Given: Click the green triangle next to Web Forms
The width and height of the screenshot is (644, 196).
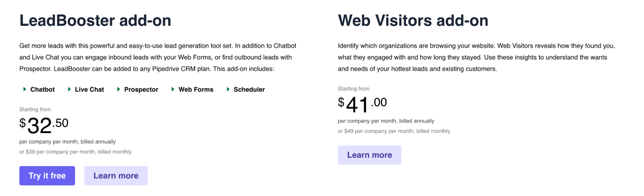Looking at the screenshot, I should [x=173, y=89].
